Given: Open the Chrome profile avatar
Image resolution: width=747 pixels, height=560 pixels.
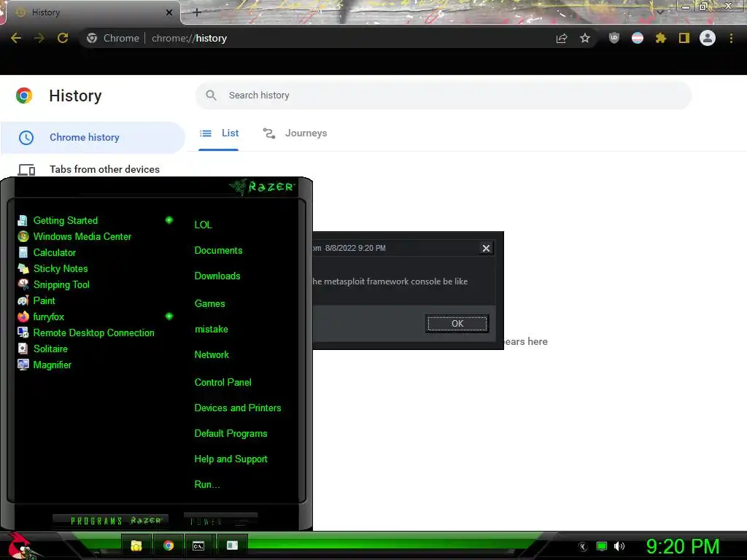Looking at the screenshot, I should 708,38.
